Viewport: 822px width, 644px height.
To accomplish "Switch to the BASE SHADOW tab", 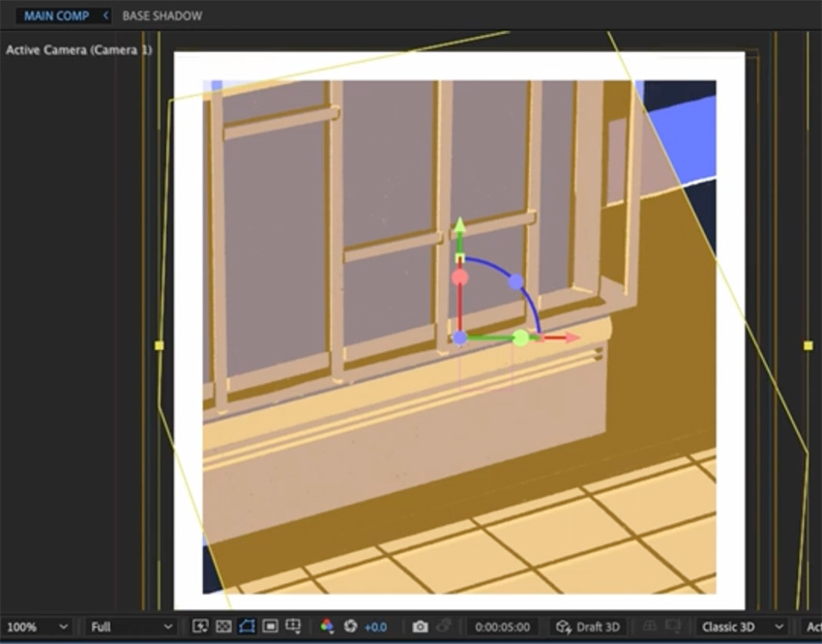I will pos(161,15).
